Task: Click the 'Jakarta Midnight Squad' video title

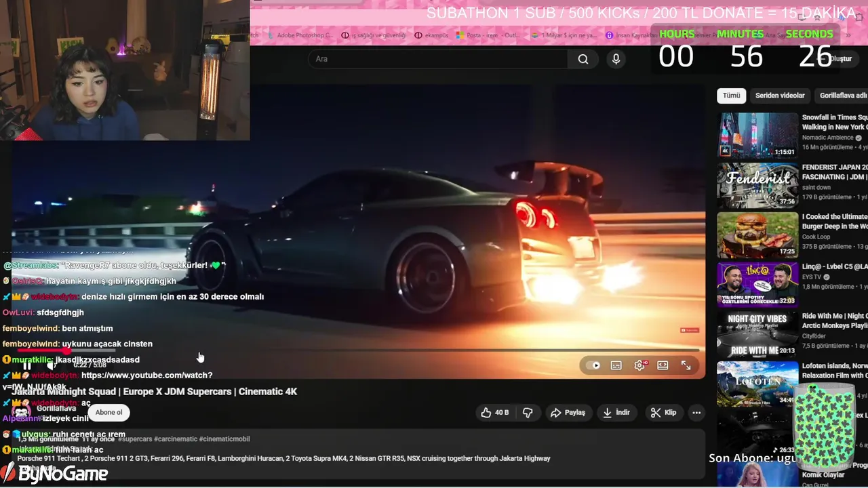Action: (x=155, y=392)
